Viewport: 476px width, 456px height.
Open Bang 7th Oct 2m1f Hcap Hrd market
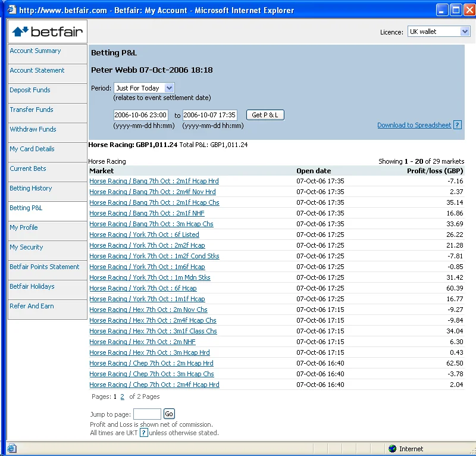(154, 181)
